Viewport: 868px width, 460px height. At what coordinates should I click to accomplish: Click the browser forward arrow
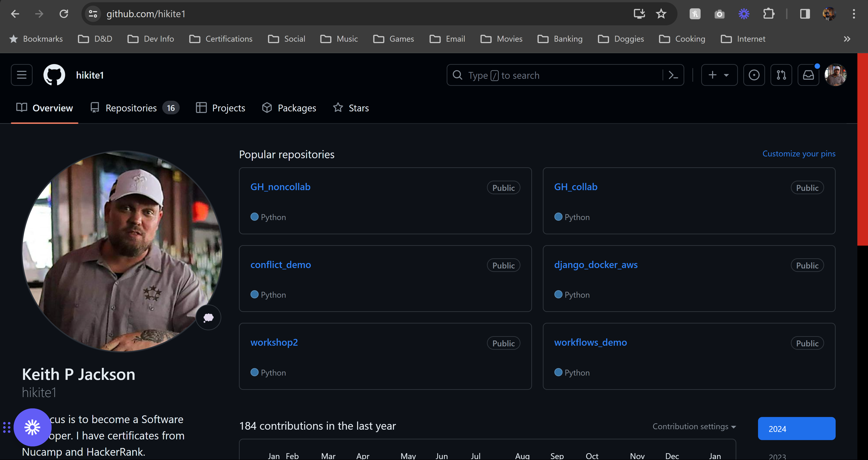pos(39,14)
